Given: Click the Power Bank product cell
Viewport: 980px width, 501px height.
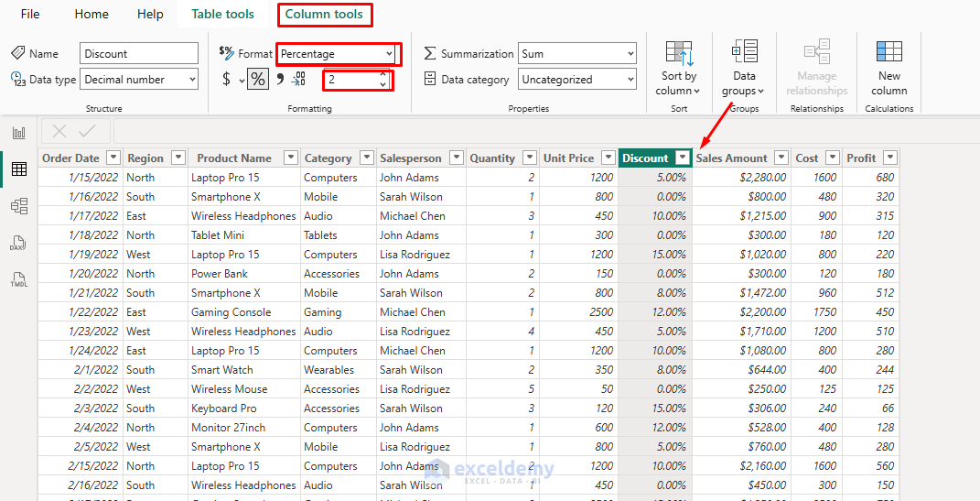Looking at the screenshot, I should (243, 274).
